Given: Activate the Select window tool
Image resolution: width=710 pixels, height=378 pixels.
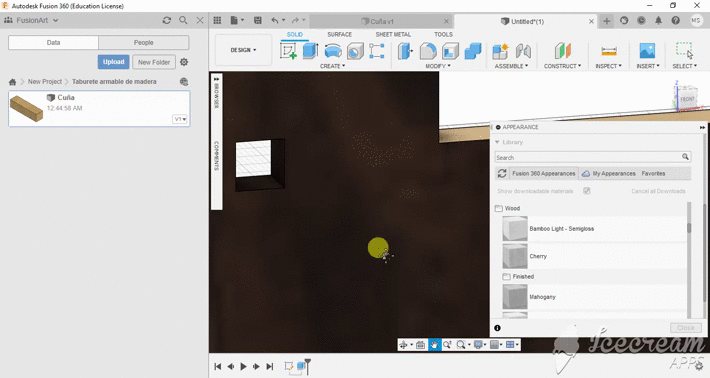Looking at the screenshot, I should [x=684, y=50].
